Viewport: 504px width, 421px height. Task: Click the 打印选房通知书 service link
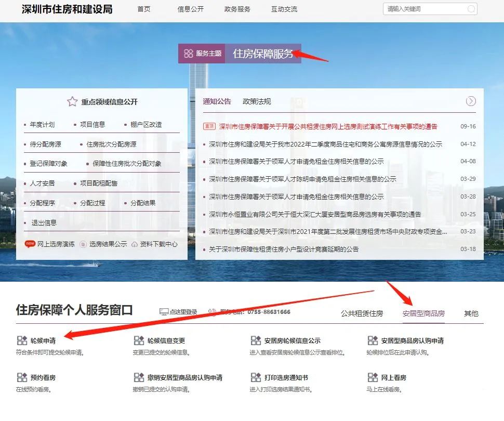tap(286, 377)
